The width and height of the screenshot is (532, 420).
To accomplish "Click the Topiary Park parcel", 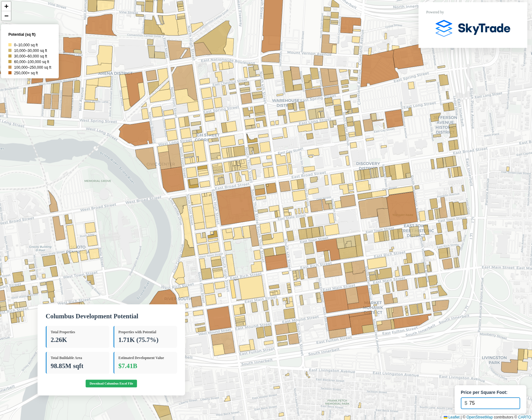I will pyautogui.click(x=403, y=208).
